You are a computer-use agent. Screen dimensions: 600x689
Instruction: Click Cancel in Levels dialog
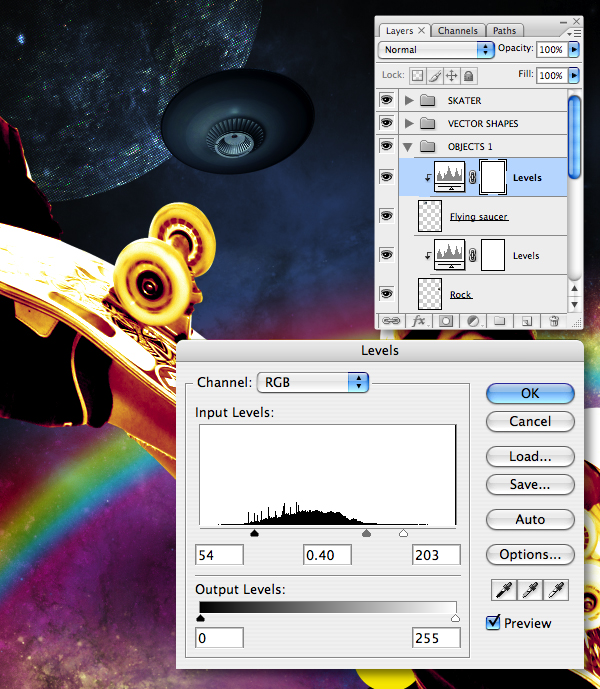pos(530,421)
